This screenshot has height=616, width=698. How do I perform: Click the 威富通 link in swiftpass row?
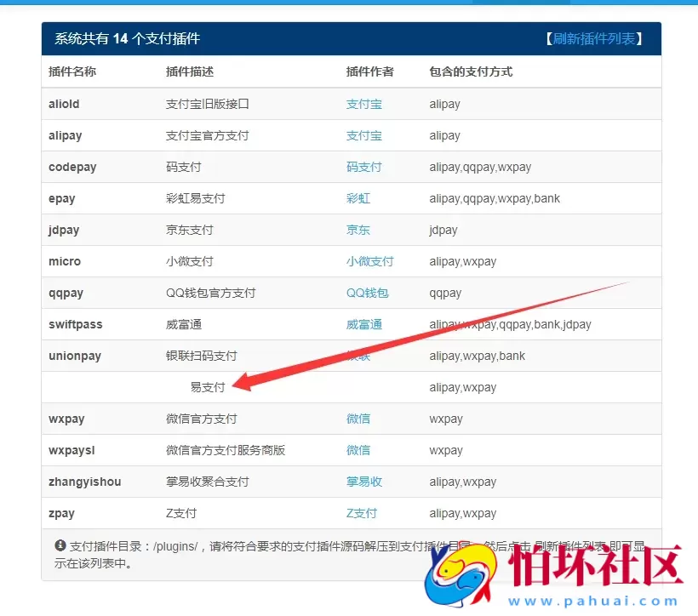click(x=364, y=324)
